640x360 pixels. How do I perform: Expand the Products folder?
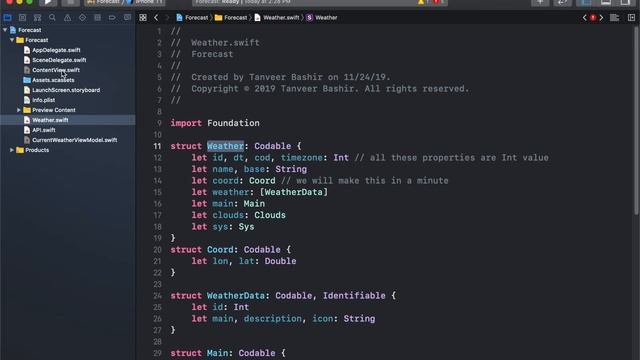point(12,150)
